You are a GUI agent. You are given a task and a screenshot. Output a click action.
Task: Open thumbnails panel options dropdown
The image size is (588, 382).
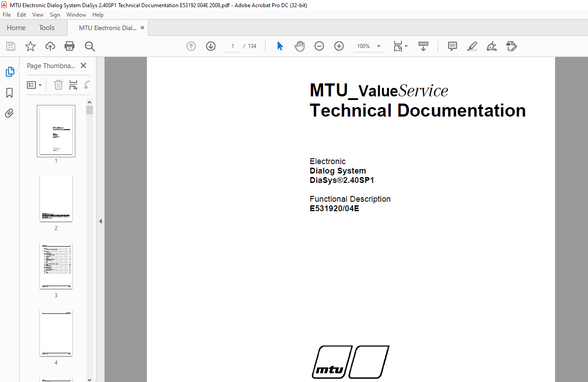(x=35, y=85)
